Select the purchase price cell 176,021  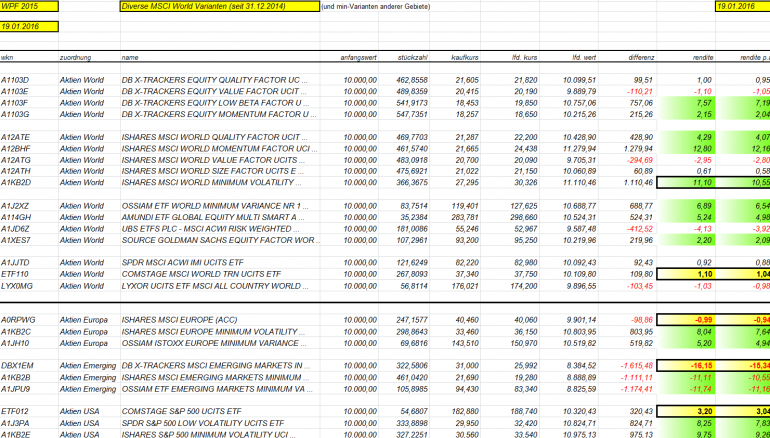point(455,286)
